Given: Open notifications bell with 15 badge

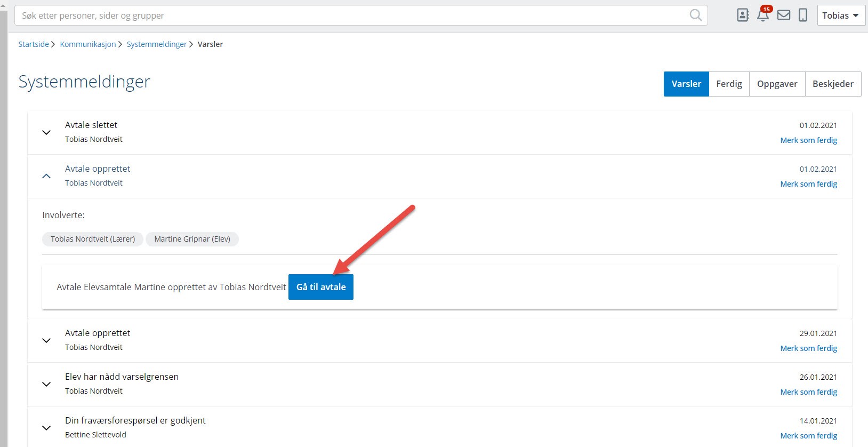Looking at the screenshot, I should [x=763, y=15].
